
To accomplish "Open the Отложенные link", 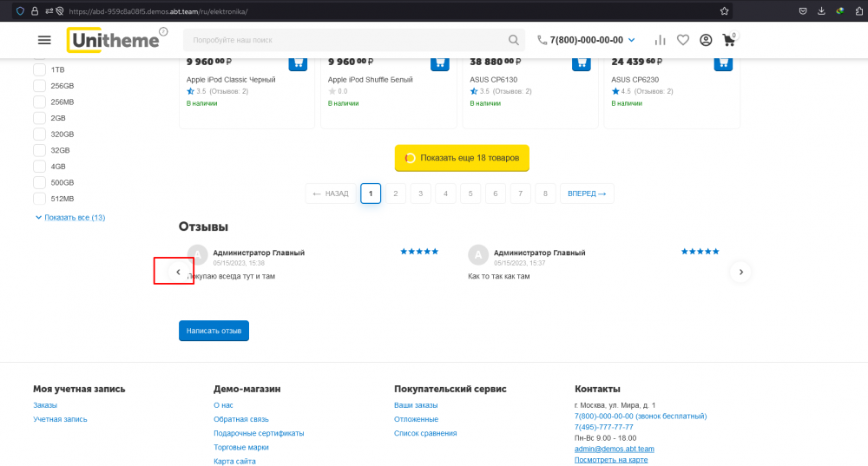I will pos(416,419).
